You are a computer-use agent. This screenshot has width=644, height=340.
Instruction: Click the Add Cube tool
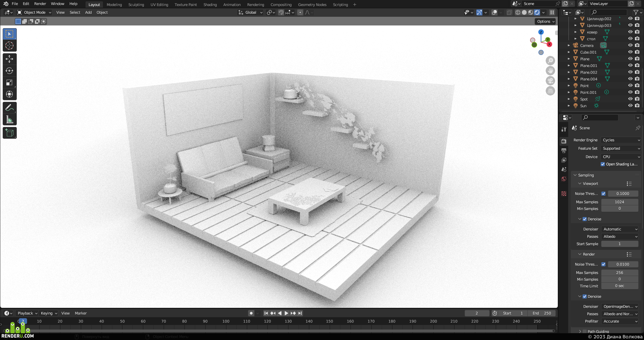(x=9, y=133)
